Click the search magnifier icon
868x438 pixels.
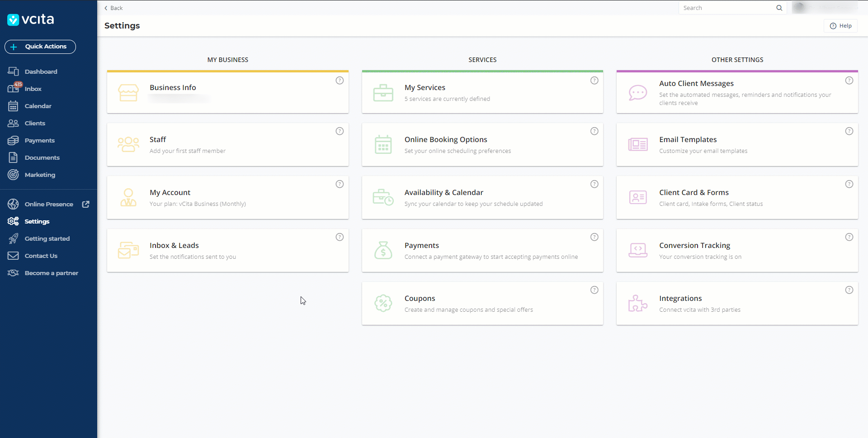pyautogui.click(x=779, y=8)
